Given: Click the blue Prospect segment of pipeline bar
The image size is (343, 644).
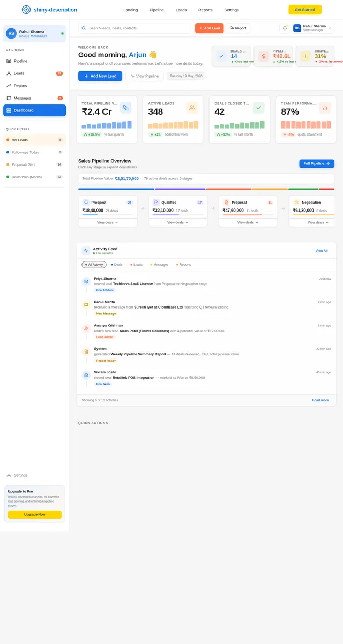Looking at the screenshot, I should pos(116,189).
